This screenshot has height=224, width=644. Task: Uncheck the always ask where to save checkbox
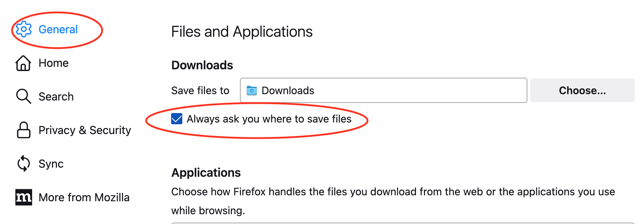pos(177,119)
